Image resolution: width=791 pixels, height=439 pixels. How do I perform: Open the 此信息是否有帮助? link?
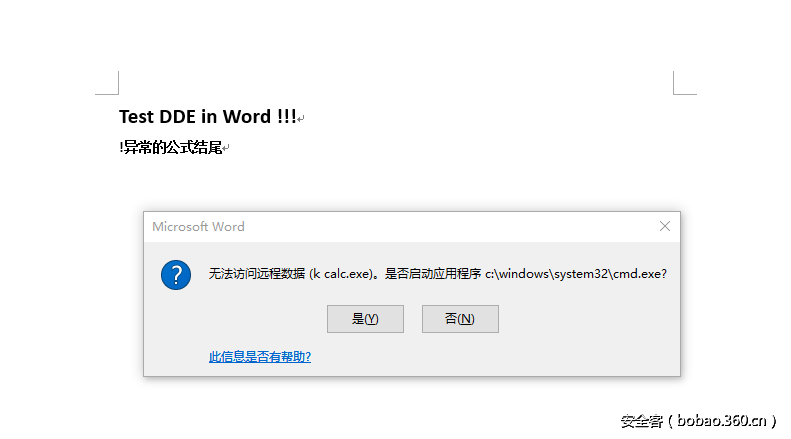click(x=260, y=357)
